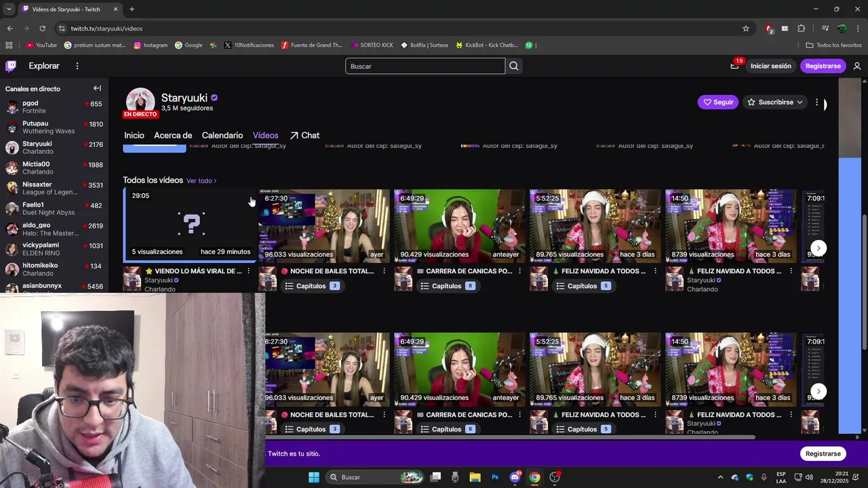Open asianbunnyx channel in sidebar
Viewport: 868px width, 488px height.
tap(54, 287)
